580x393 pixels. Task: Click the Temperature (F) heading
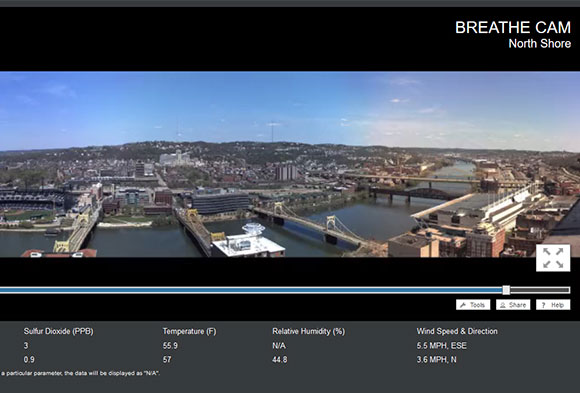pyautogui.click(x=189, y=331)
